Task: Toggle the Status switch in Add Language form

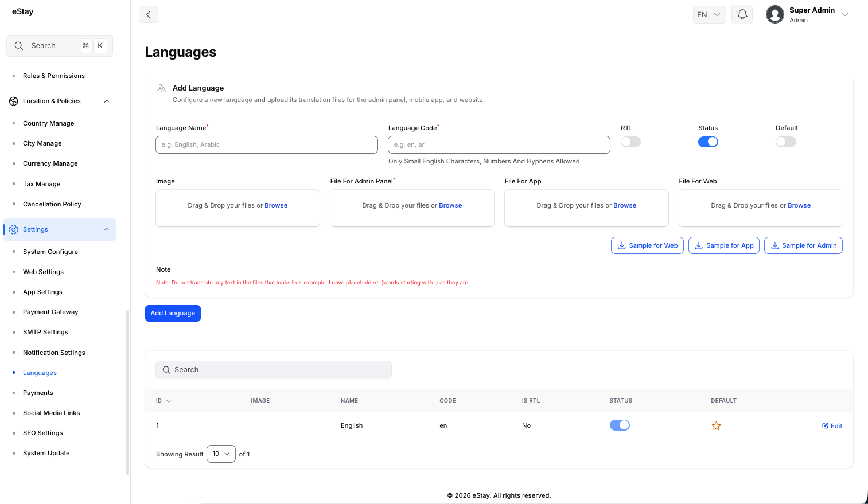Action: coord(708,142)
